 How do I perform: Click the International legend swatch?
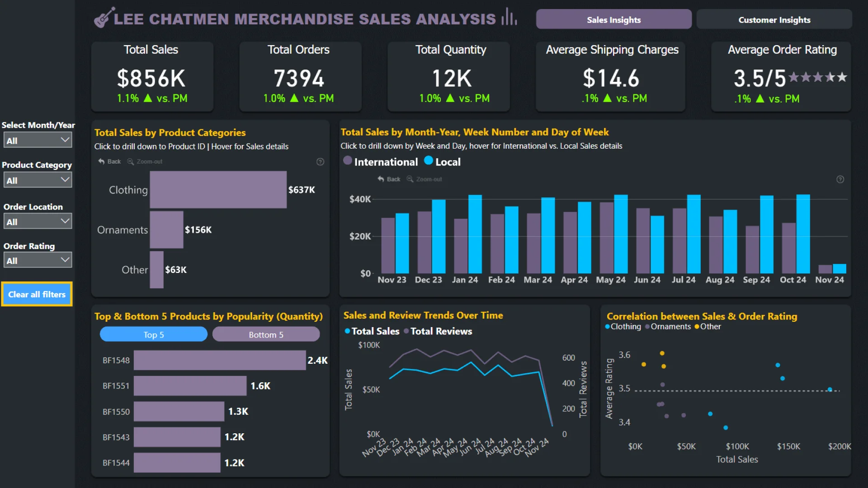point(347,160)
